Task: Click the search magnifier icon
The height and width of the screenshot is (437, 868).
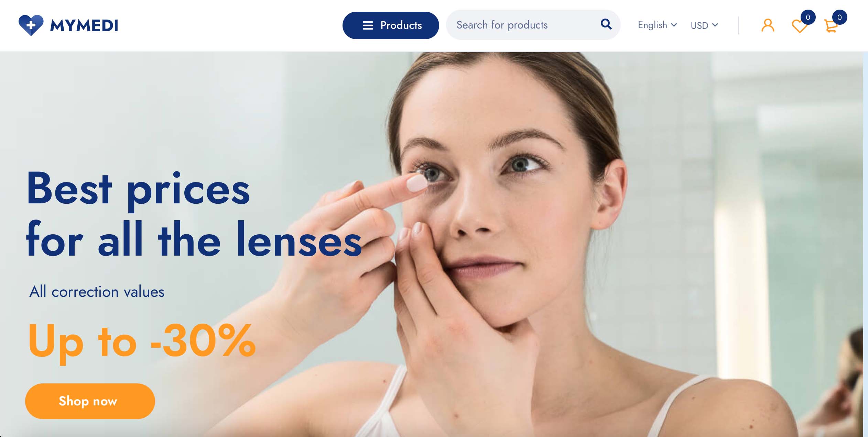Action: pos(606,24)
